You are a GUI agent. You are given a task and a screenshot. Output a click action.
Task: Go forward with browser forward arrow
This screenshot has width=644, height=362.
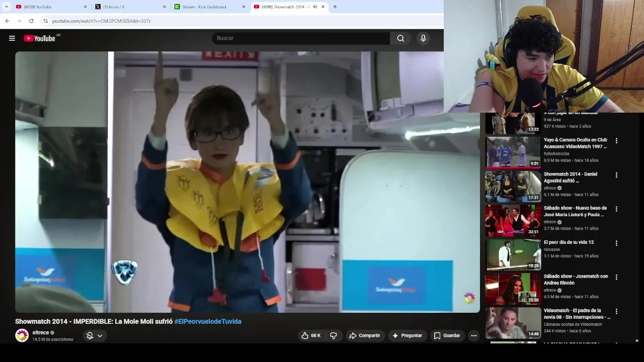19,21
